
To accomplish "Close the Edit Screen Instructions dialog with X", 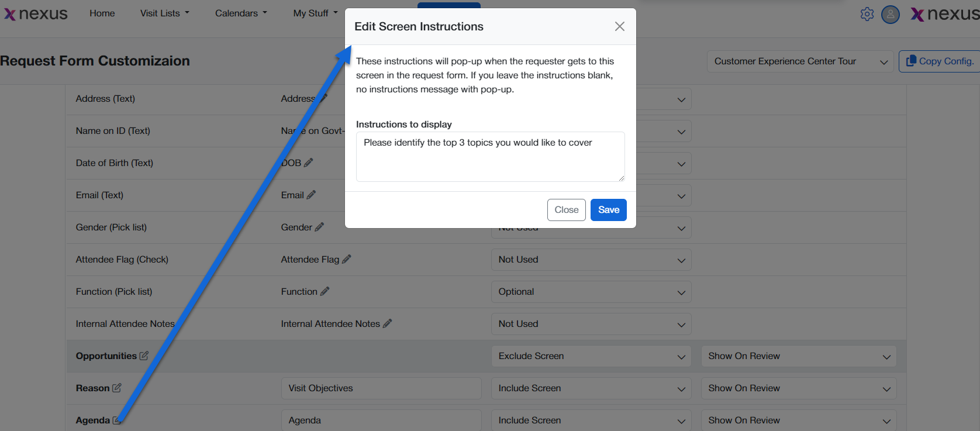I will coord(620,26).
